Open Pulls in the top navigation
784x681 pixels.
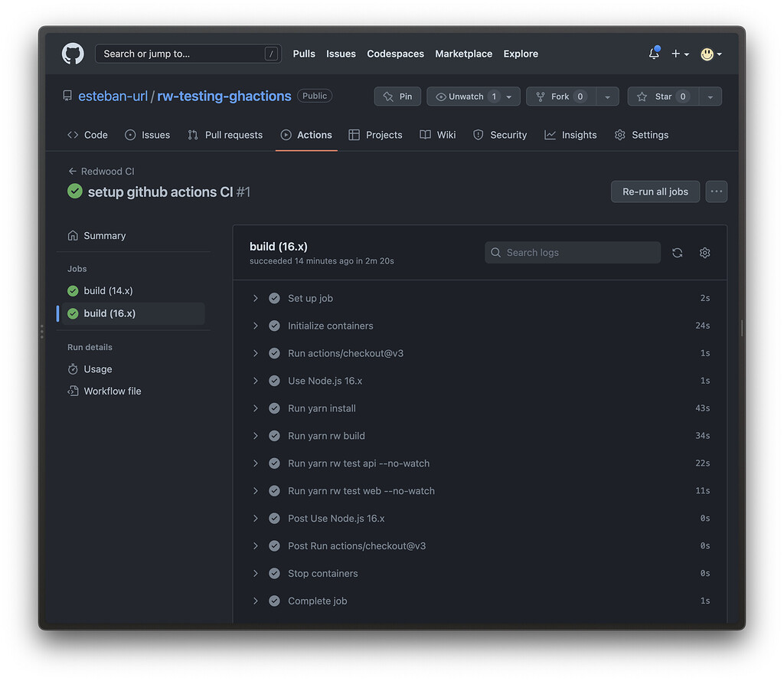pyautogui.click(x=304, y=54)
